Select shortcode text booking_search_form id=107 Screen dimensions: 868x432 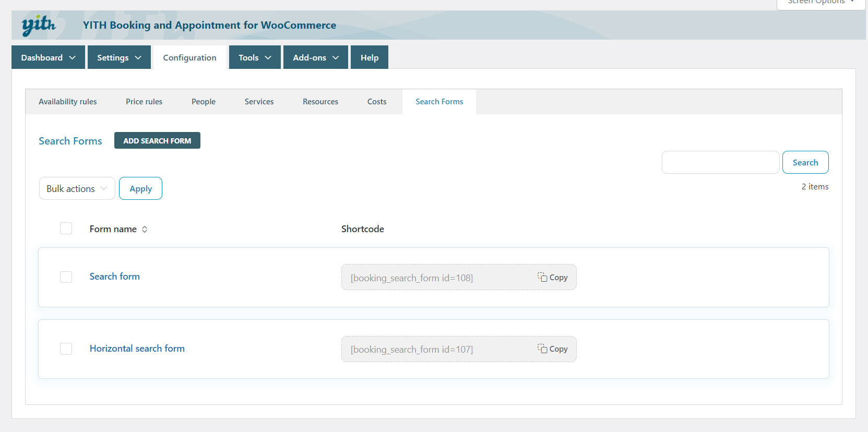pyautogui.click(x=412, y=349)
